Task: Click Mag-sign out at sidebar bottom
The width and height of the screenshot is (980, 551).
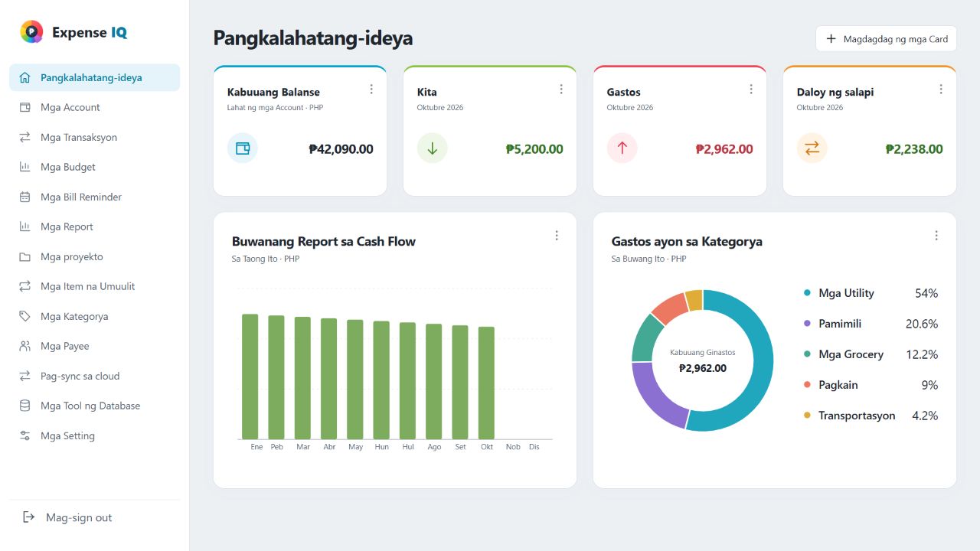Action: pyautogui.click(x=95, y=517)
